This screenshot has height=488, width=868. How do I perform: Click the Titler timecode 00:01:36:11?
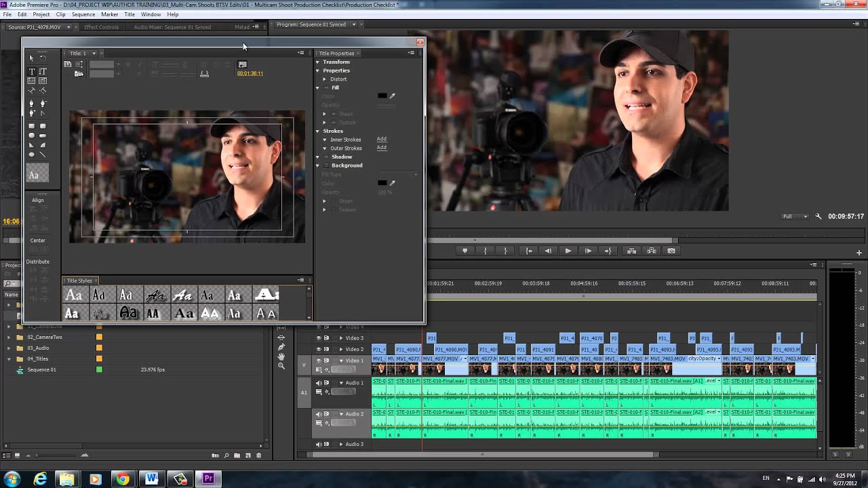(x=250, y=73)
